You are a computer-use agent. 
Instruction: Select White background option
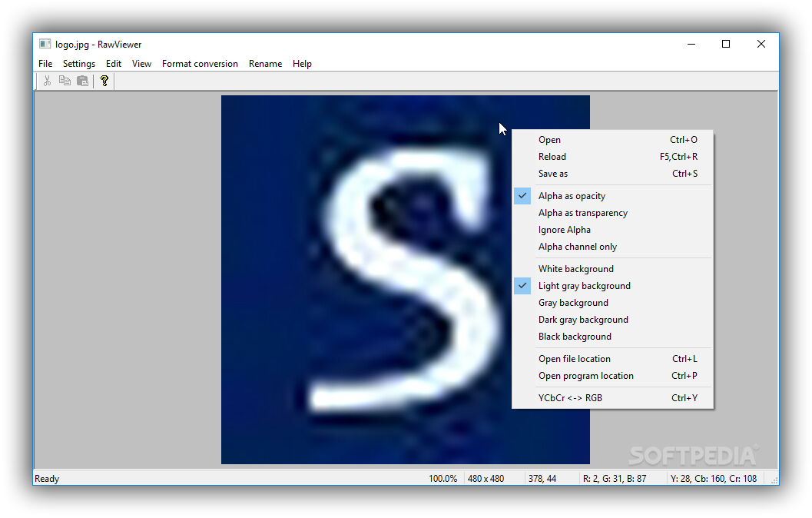point(612,269)
